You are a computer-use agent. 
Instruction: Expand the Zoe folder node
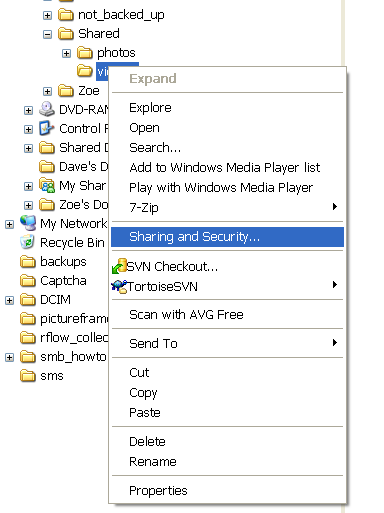[x=47, y=91]
